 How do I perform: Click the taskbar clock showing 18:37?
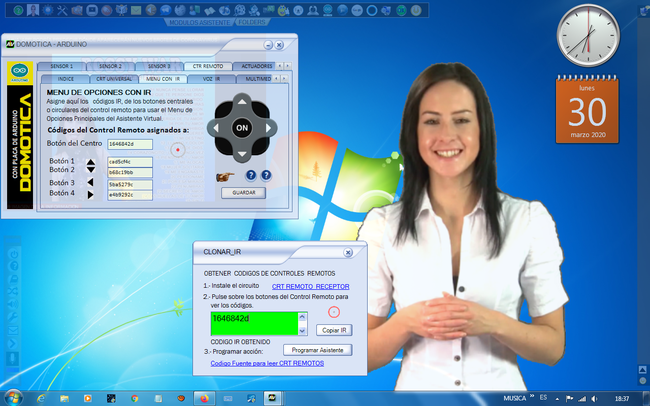click(x=622, y=399)
